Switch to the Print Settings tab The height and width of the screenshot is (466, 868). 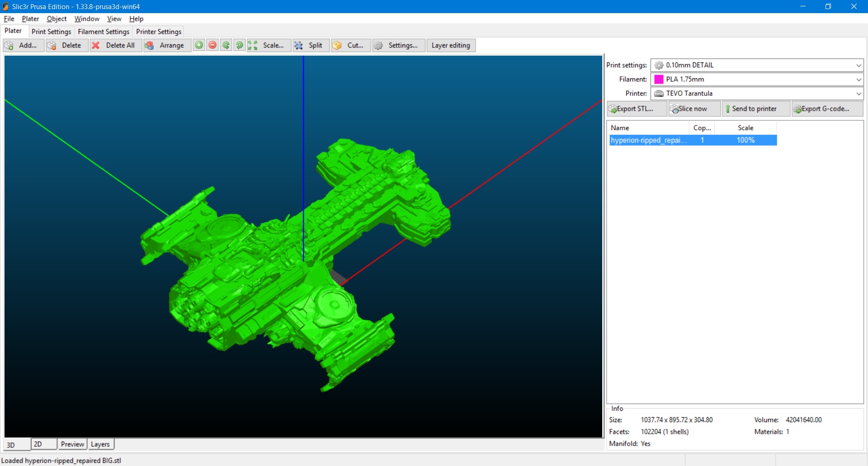click(x=51, y=32)
